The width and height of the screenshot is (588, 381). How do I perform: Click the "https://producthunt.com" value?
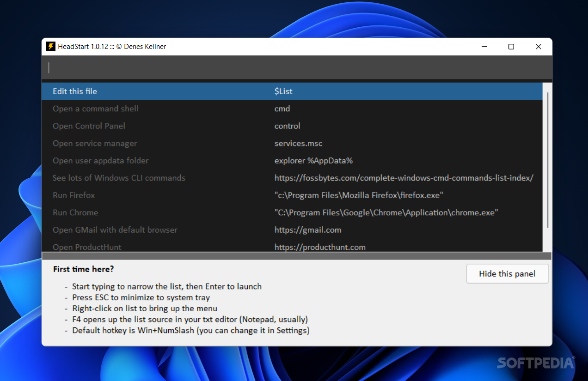[320, 247]
